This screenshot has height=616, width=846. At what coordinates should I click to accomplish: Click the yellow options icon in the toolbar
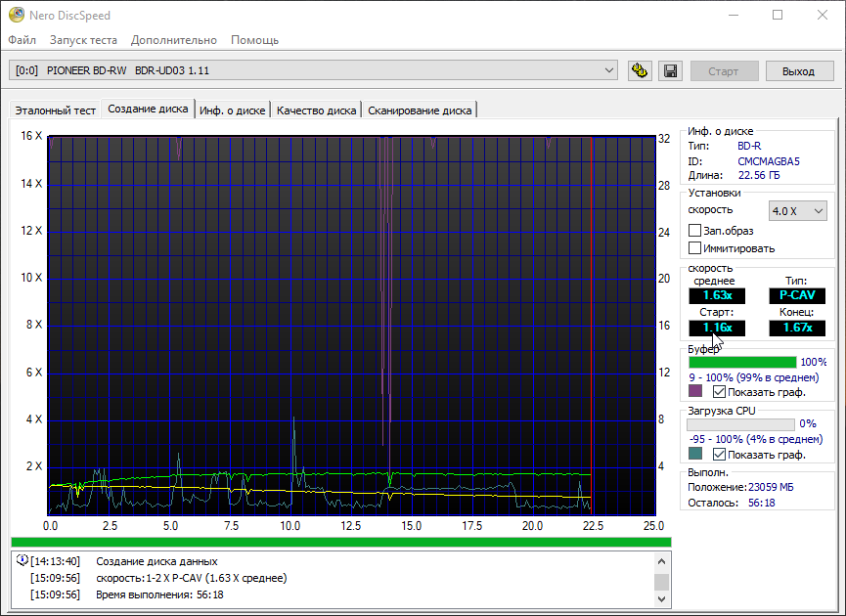640,71
